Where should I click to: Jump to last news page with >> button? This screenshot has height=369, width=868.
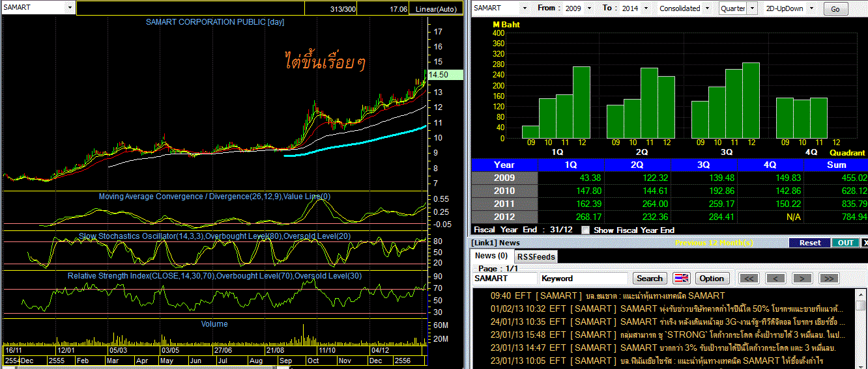tap(828, 278)
